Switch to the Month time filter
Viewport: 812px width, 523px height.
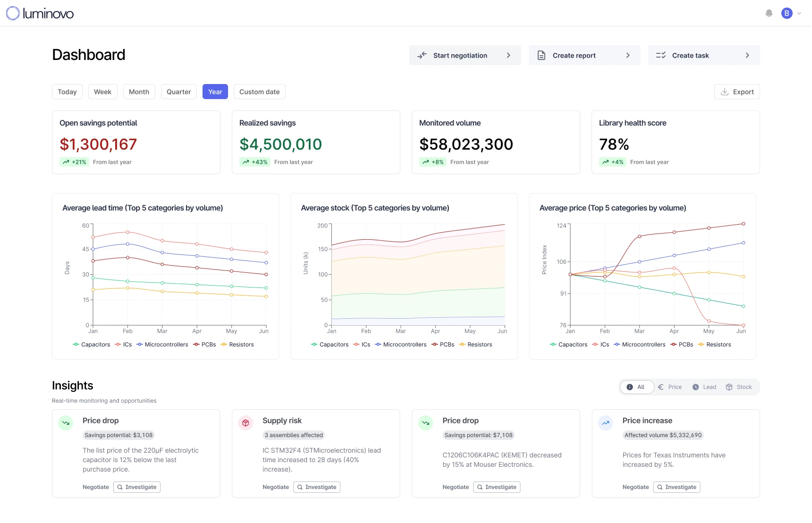pos(139,92)
